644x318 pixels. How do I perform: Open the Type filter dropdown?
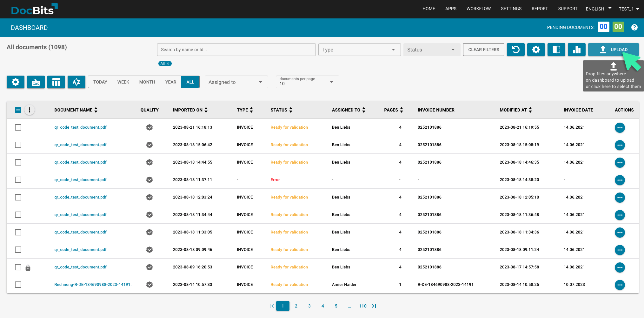coord(359,50)
